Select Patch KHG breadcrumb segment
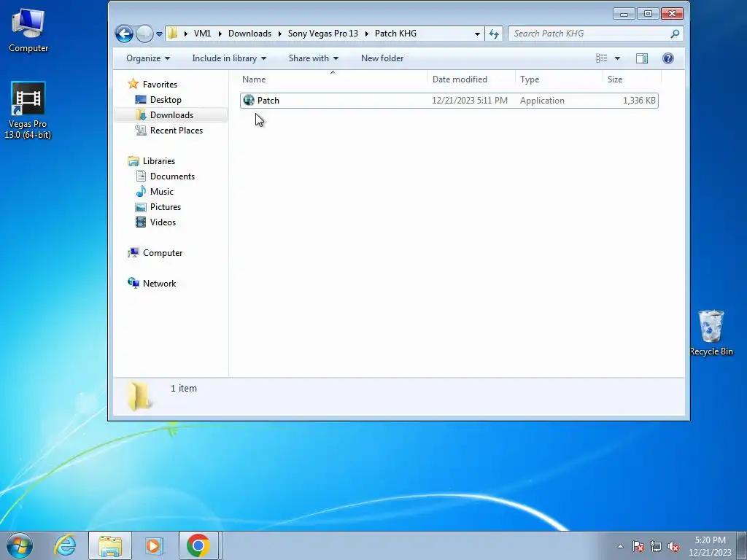The height and width of the screenshot is (560, 747). coord(395,34)
